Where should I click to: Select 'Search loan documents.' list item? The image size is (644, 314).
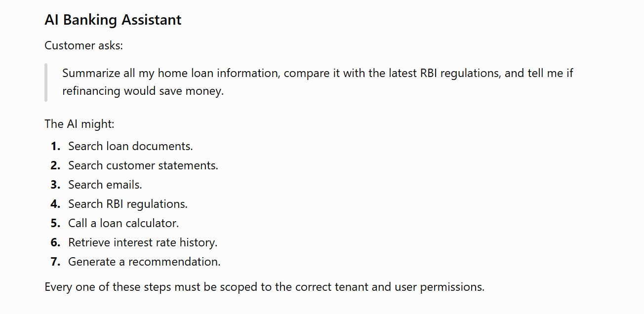tap(130, 146)
